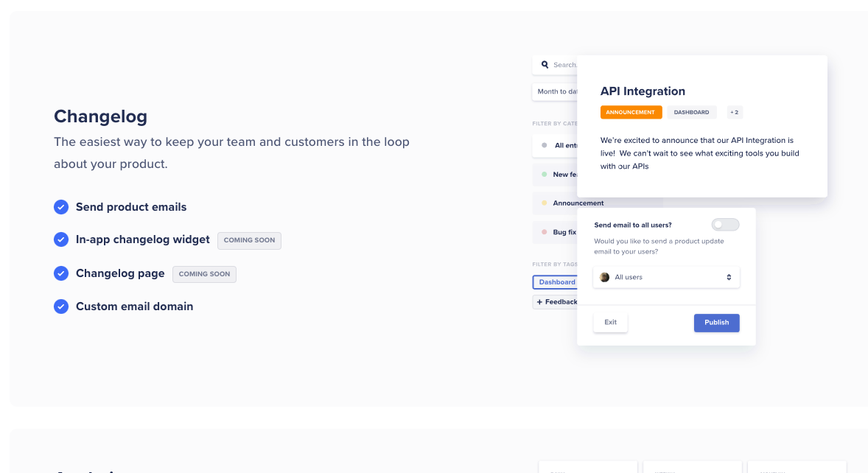The height and width of the screenshot is (473, 868).
Task: Click the checkmark icon beside Send product emails
Action: coord(61,207)
